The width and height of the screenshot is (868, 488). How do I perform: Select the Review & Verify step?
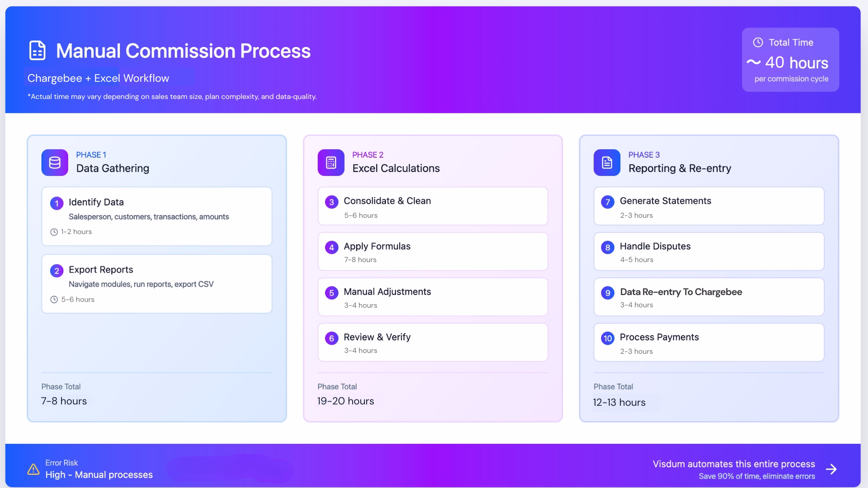433,343
